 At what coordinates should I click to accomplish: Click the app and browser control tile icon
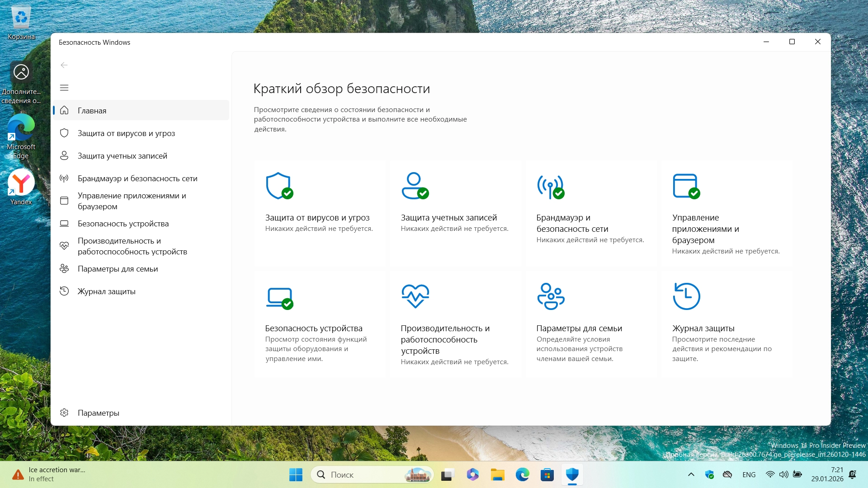click(x=686, y=186)
